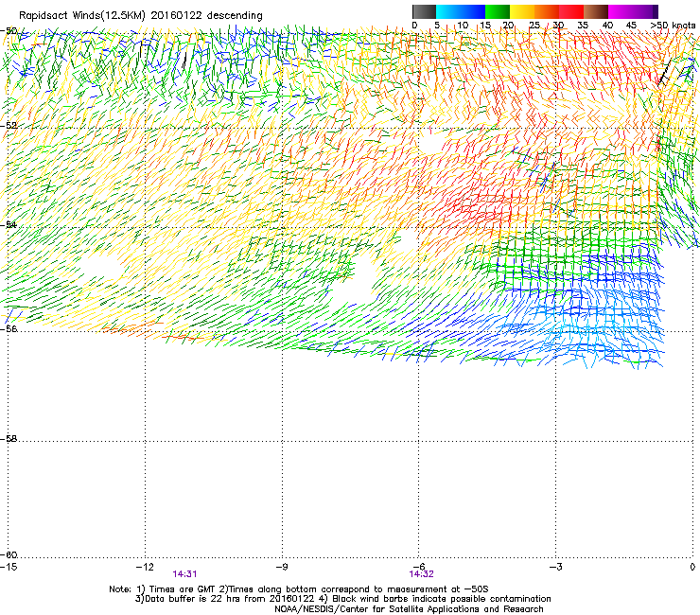Image resolution: width=700 pixels, height=615 pixels.
Task: Click the 'Data buffer is 22 hrs' note line
Action: (342, 599)
